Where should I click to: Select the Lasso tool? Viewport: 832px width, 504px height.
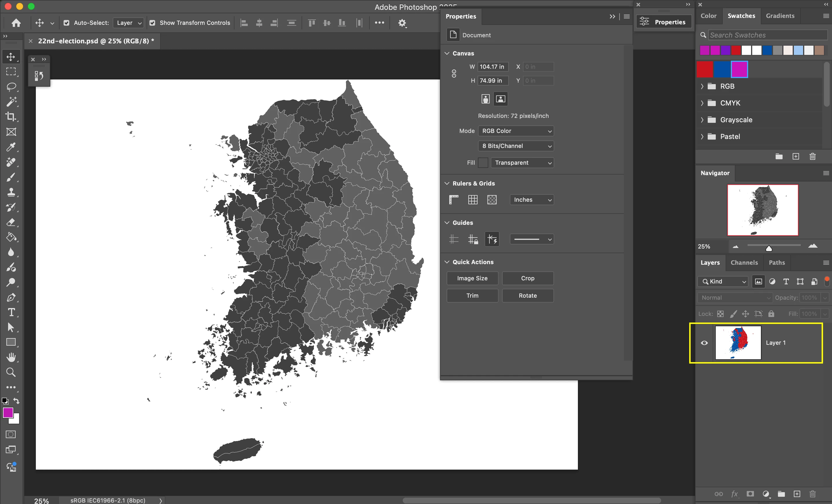[11, 87]
